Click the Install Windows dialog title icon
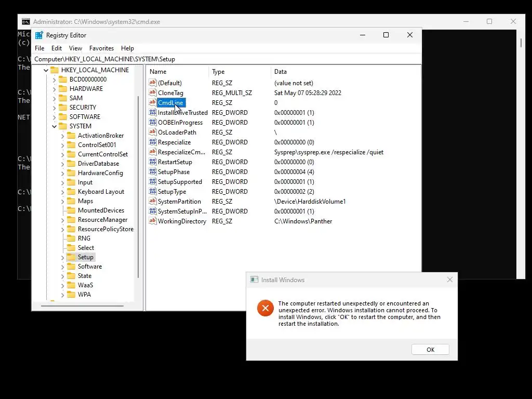 [x=254, y=280]
